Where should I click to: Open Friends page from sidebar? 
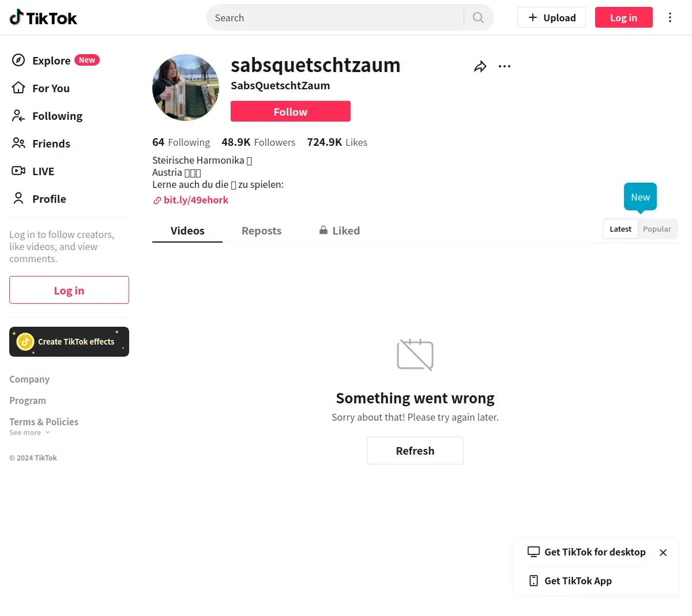coord(51,143)
